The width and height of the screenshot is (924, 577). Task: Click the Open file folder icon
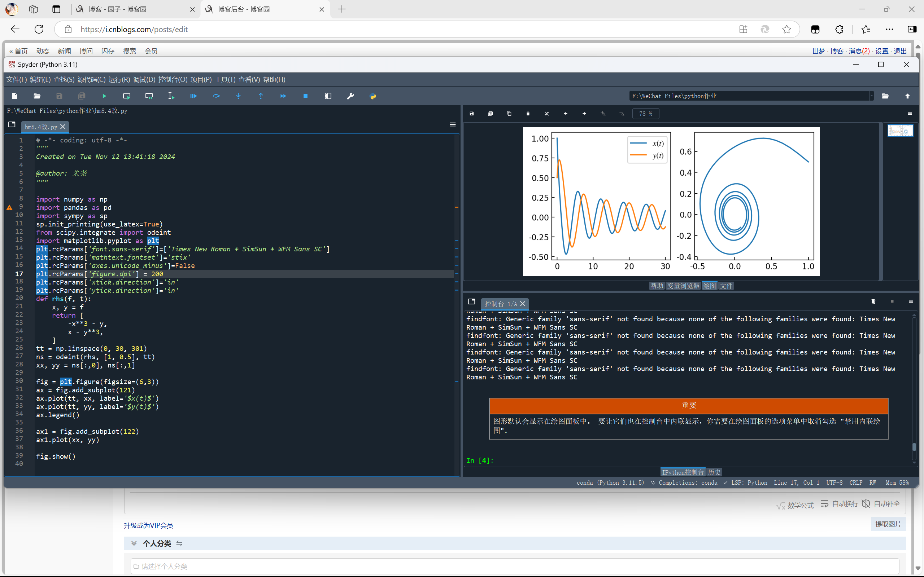coord(37,96)
